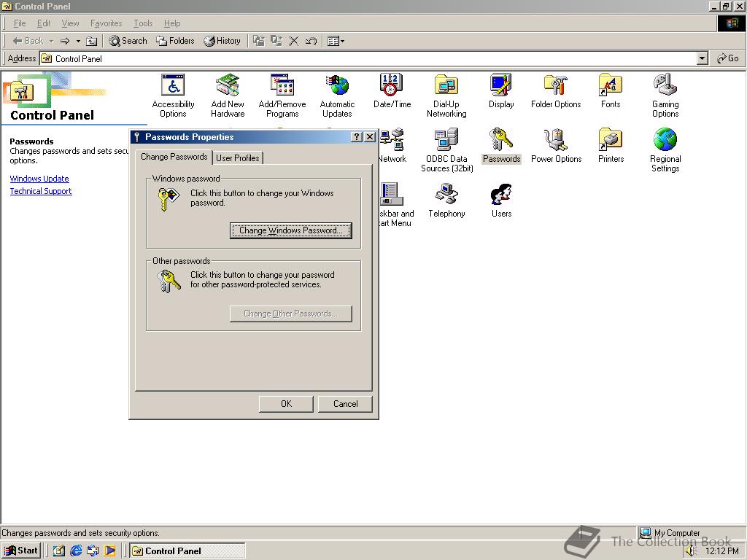This screenshot has width=747, height=560.
Task: Expand the Address bar dropdown
Action: pos(702,58)
